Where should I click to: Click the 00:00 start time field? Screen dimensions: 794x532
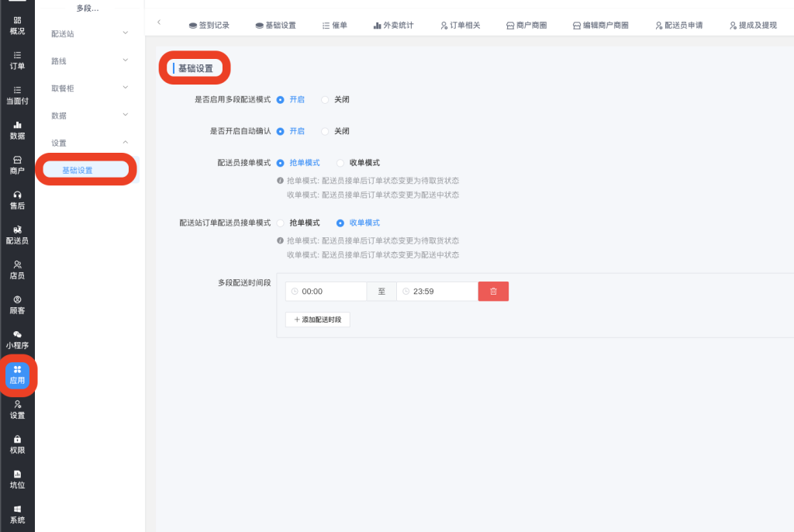click(326, 292)
